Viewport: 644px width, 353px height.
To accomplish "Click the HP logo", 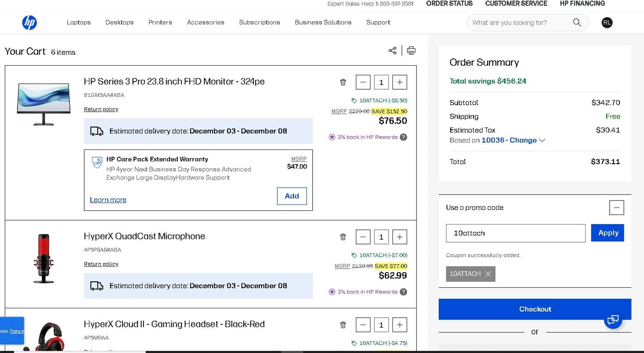I will click(29, 22).
